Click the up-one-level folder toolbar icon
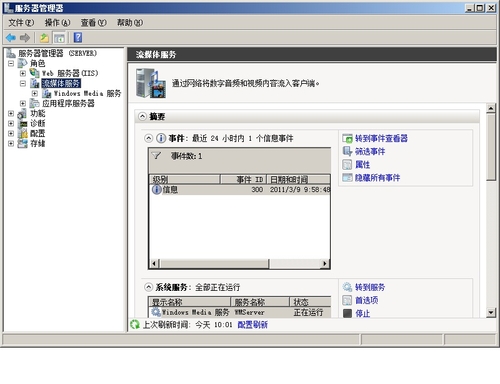The width and height of the screenshot is (500, 384). pyautogui.click(x=44, y=38)
